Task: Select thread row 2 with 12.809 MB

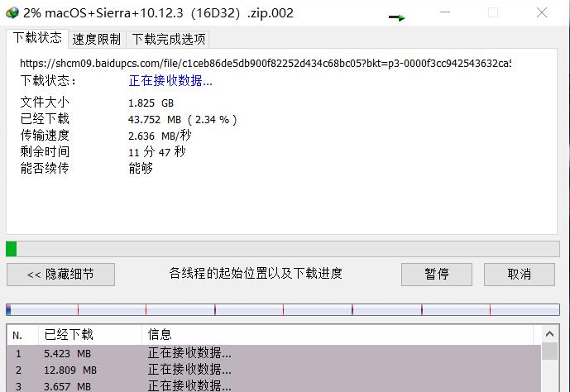Action: coord(274,370)
